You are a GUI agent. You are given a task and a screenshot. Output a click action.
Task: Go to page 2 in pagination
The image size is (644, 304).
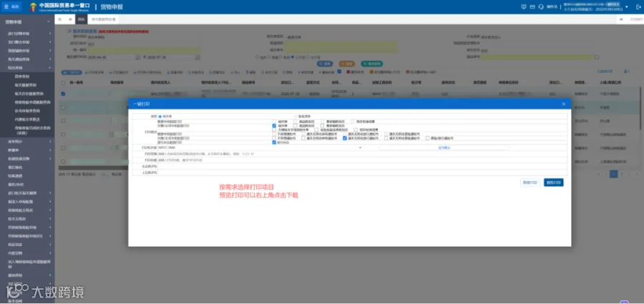[x=622, y=175]
